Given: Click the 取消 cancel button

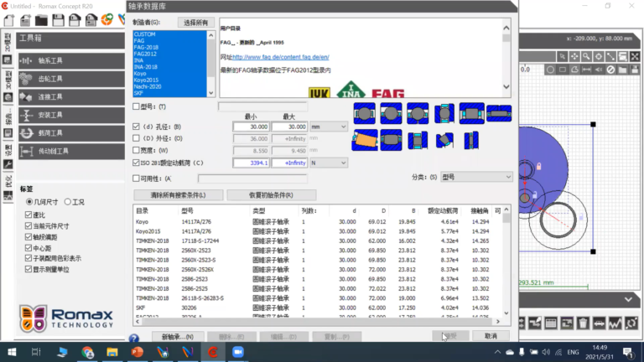Looking at the screenshot, I should click(491, 336).
